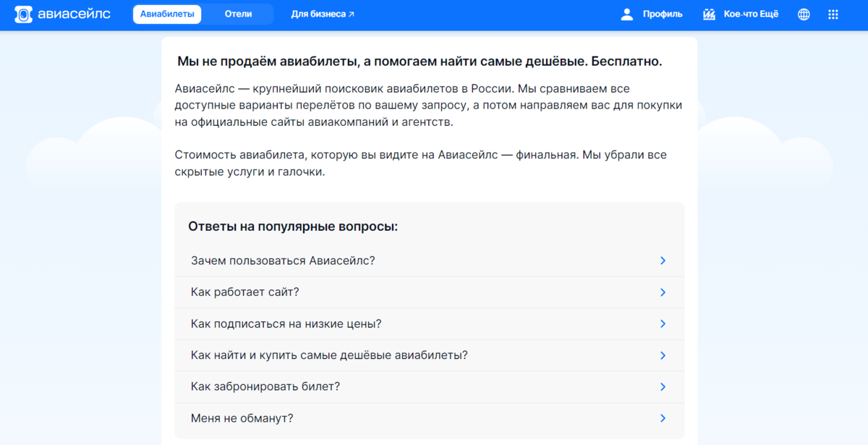Expand "Как забронировать билет?" question
This screenshot has height=445, width=868.
pyautogui.click(x=430, y=387)
